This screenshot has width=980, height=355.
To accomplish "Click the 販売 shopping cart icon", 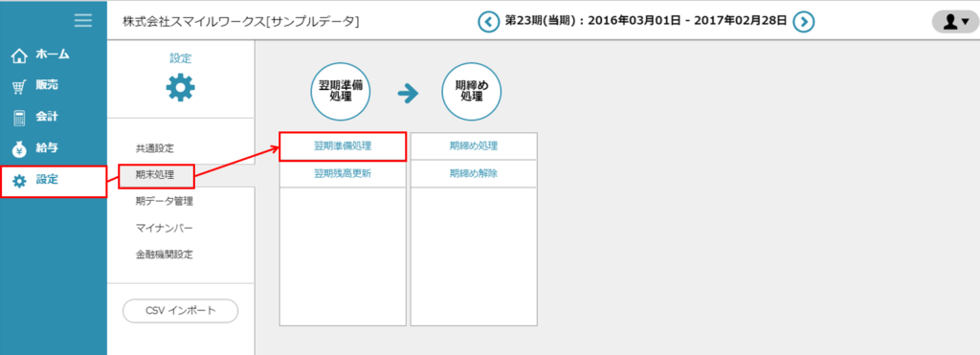I will [20, 87].
